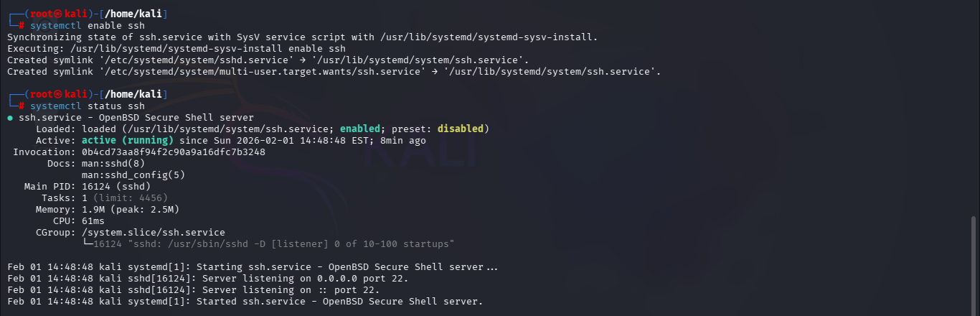Click the green status dot beside ssh.service
The height and width of the screenshot is (316, 980).
coord(10,117)
